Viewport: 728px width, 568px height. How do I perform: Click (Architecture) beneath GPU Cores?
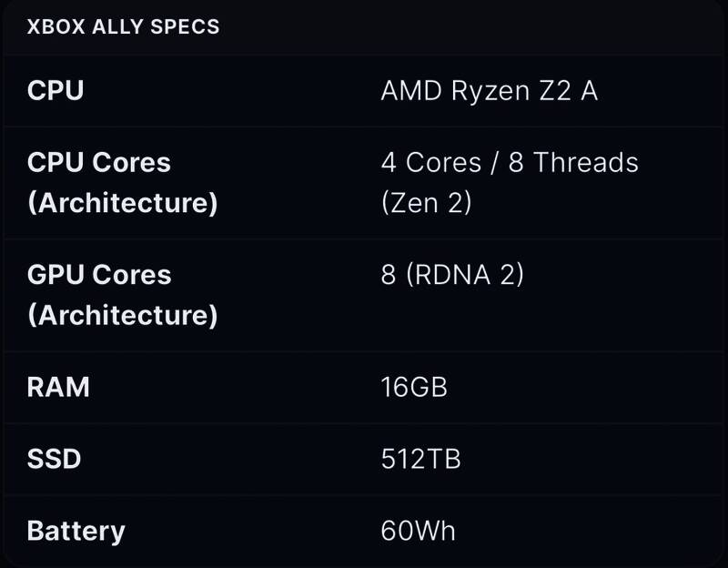pyautogui.click(x=122, y=315)
